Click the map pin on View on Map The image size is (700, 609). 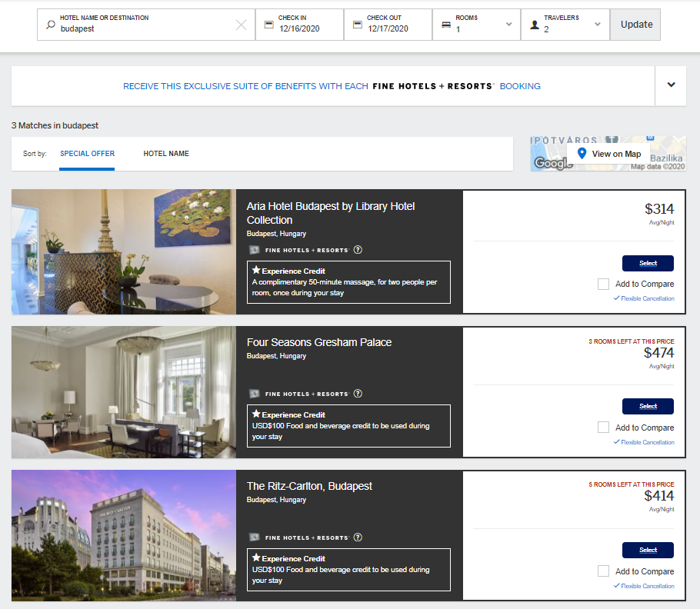point(582,153)
